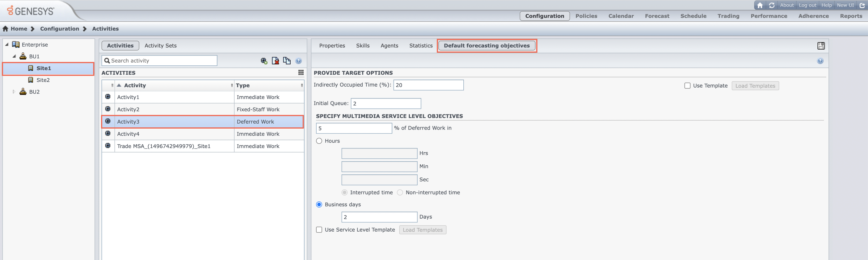Enable the Use Template checkbox
This screenshot has height=260, width=868.
[687, 86]
